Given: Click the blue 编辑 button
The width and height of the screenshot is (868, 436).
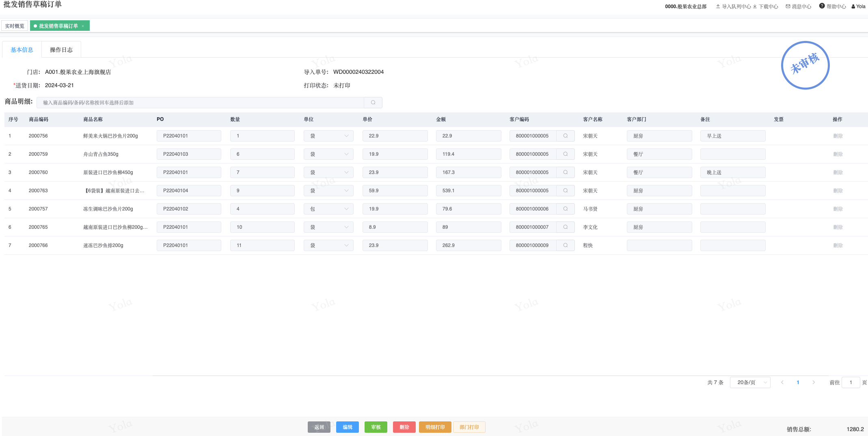Looking at the screenshot, I should pos(347,427).
